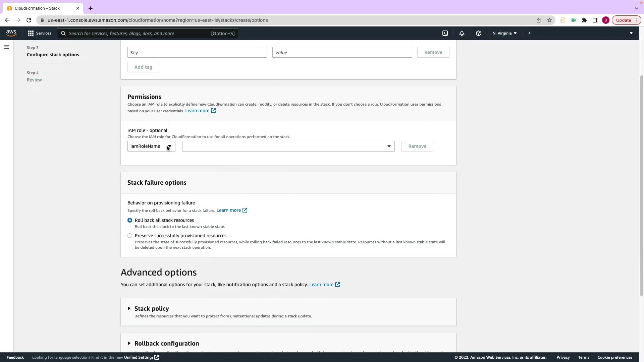Select Roll back all stack resources
The height and width of the screenshot is (362, 644).
click(130, 220)
